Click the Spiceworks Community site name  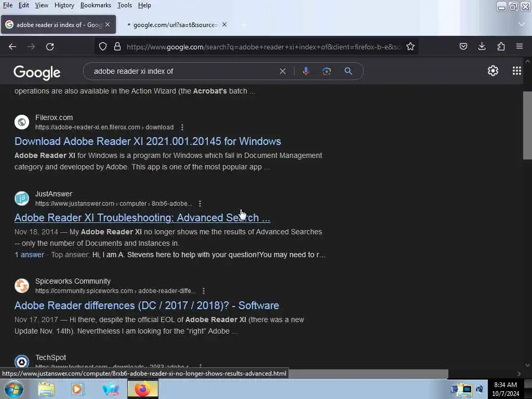(73, 281)
